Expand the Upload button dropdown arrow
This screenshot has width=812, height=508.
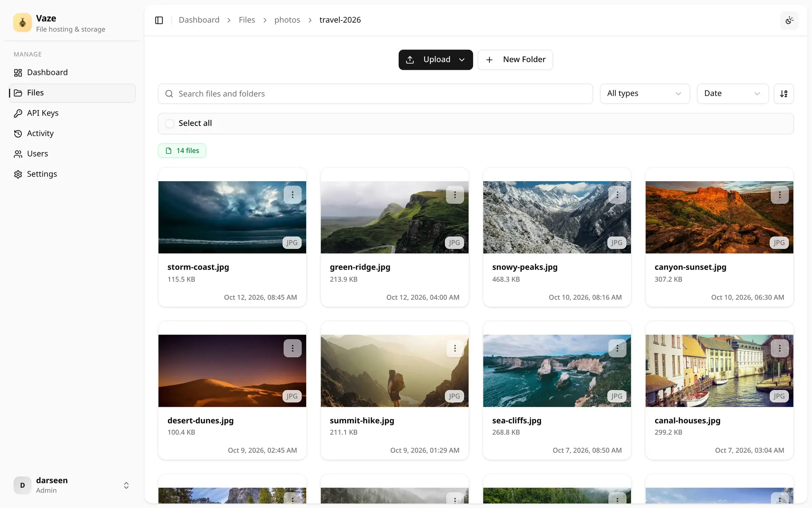(x=462, y=60)
